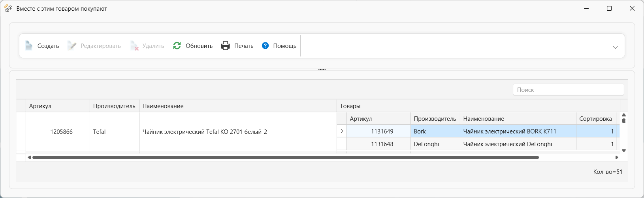This screenshot has width=644, height=198.
Task: Sort by the left Артикул column header
Action: coord(58,106)
